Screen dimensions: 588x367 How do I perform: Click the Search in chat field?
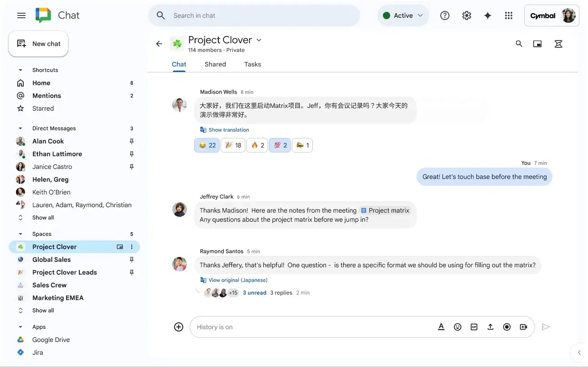pos(254,15)
